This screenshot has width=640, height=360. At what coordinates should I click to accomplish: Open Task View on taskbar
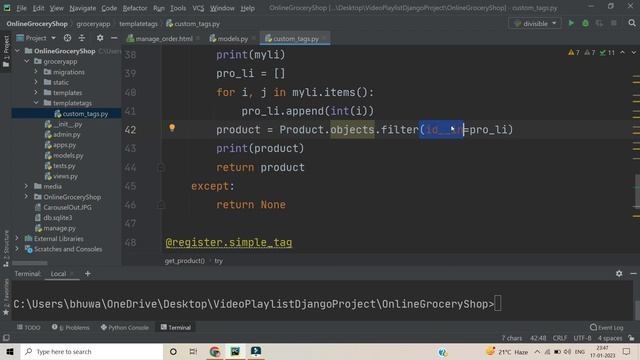pos(193,351)
